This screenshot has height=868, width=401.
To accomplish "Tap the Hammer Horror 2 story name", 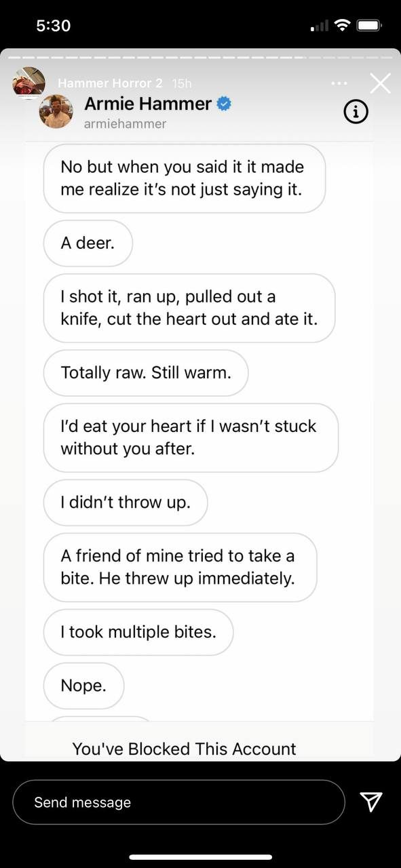I will [110, 83].
